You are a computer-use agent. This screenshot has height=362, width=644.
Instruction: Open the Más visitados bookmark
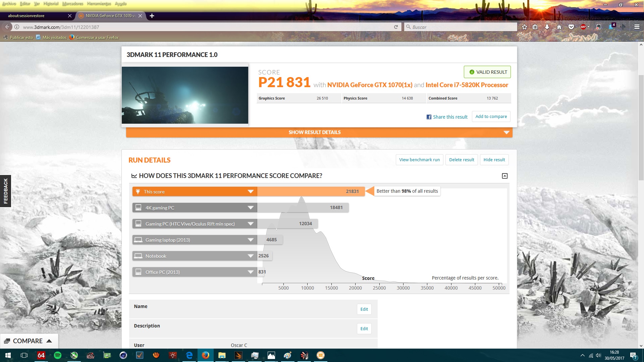coord(51,38)
